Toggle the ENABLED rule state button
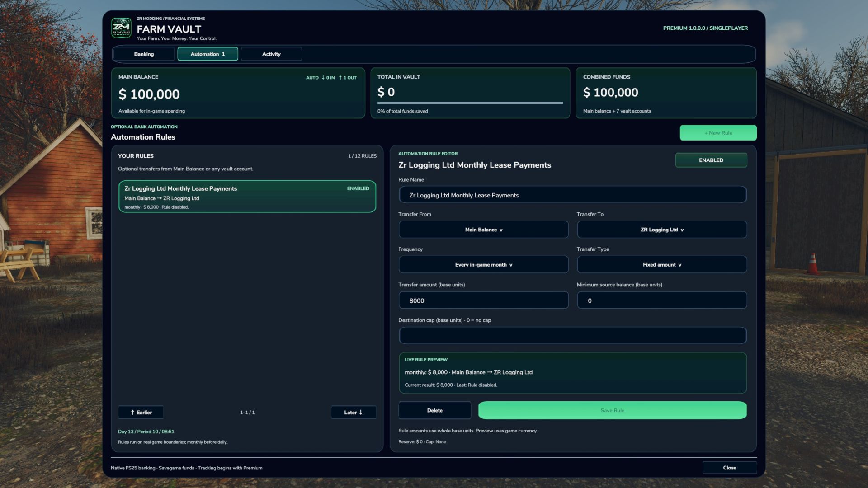 click(x=711, y=160)
